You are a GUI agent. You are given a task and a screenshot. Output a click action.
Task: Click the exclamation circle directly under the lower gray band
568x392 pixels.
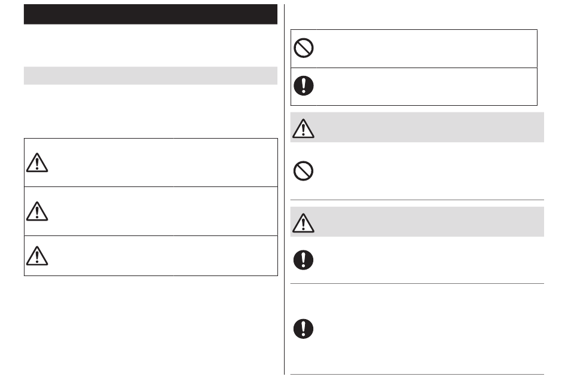(304, 260)
